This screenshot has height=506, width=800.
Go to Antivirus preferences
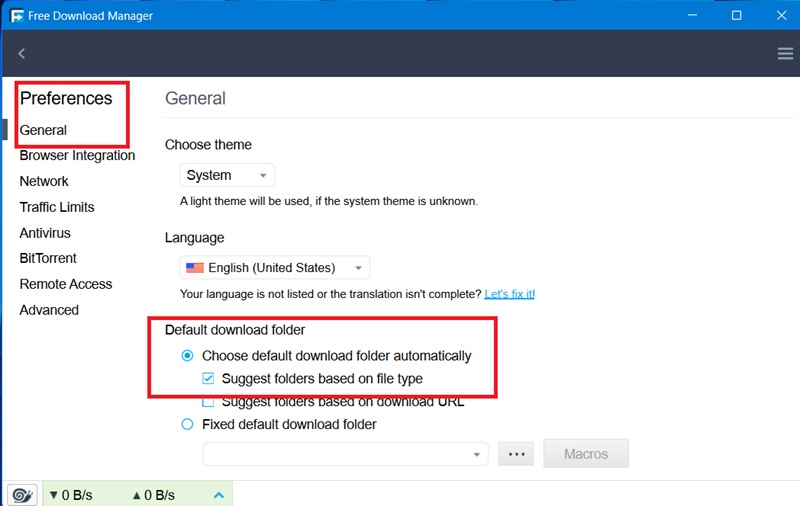coord(45,233)
